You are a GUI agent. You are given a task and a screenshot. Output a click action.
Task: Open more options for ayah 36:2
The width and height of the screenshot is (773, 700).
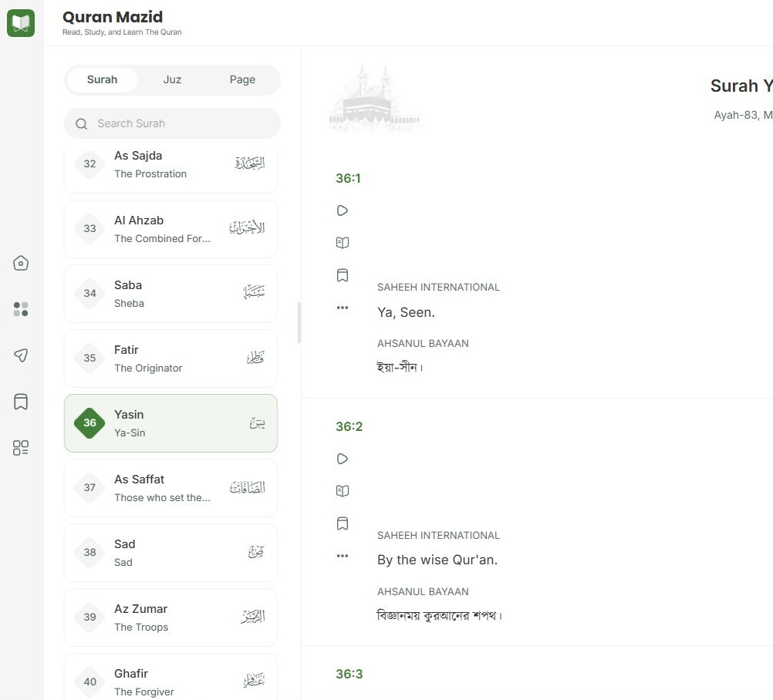pyautogui.click(x=342, y=556)
